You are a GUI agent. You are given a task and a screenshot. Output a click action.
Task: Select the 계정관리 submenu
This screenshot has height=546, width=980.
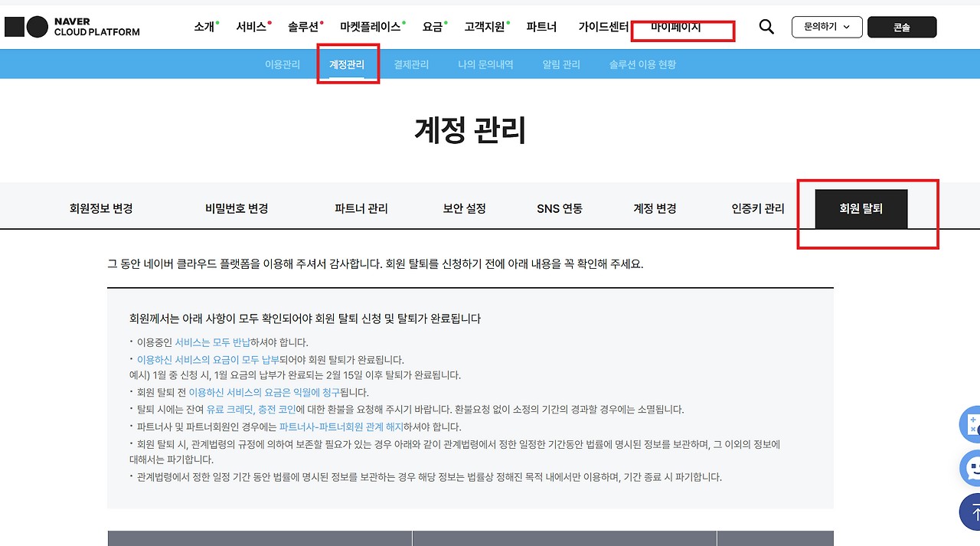pos(347,65)
